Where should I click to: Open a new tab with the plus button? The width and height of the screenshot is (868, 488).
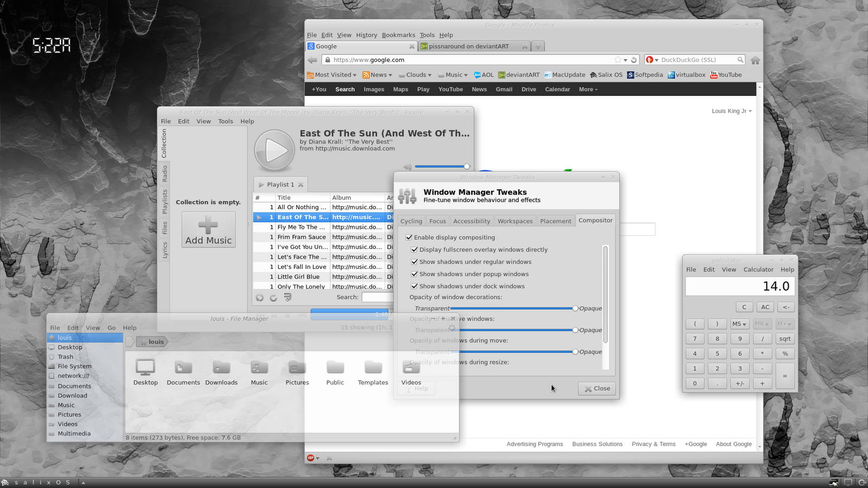(x=538, y=47)
